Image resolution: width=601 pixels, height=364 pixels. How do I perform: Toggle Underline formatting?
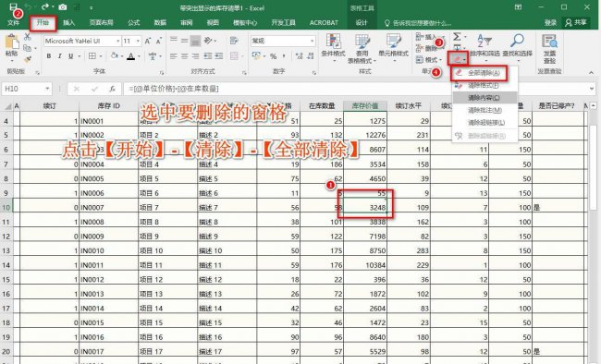70,56
